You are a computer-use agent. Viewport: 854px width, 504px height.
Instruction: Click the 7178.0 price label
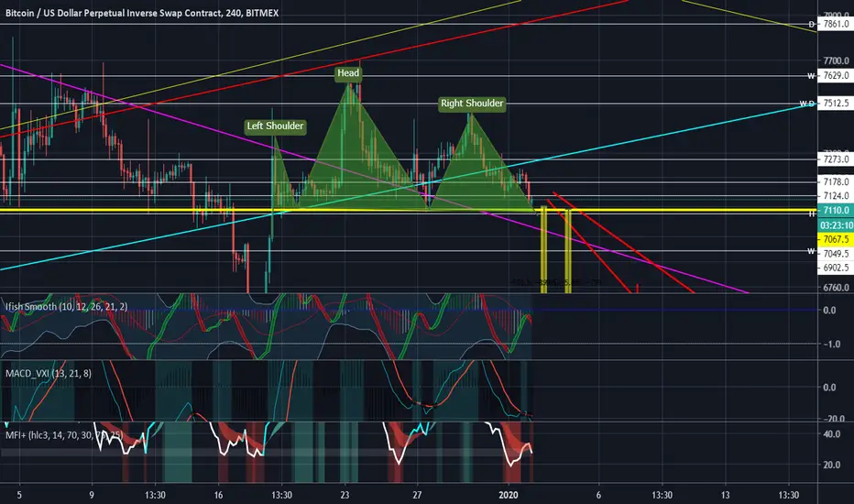coord(836,181)
